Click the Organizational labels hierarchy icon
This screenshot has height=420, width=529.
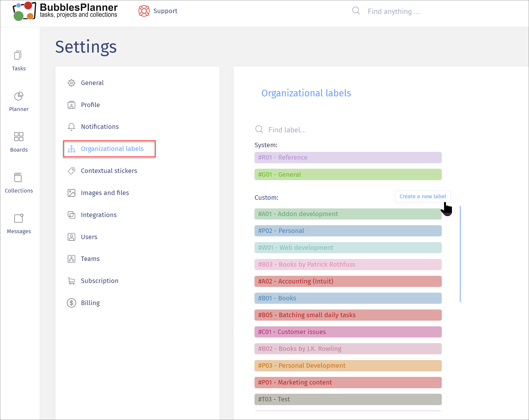point(71,149)
